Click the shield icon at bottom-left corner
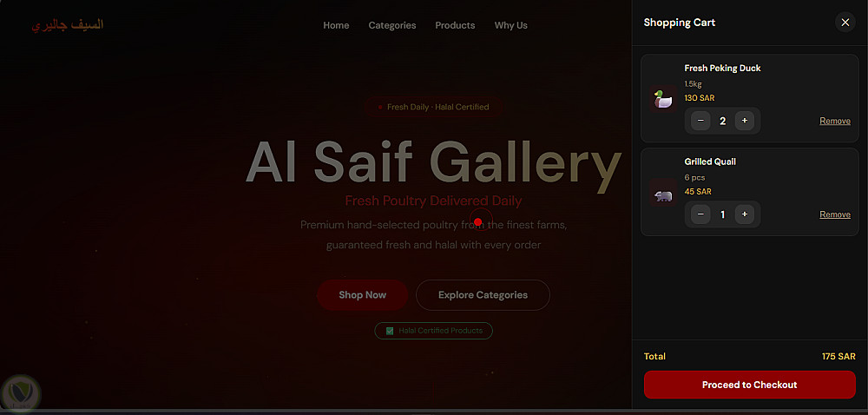This screenshot has width=868, height=415. (x=21, y=393)
